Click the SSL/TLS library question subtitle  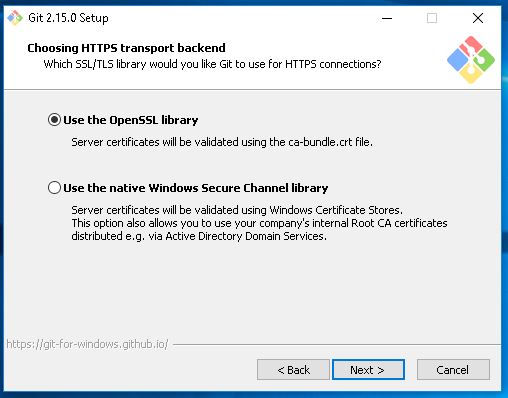click(212, 64)
